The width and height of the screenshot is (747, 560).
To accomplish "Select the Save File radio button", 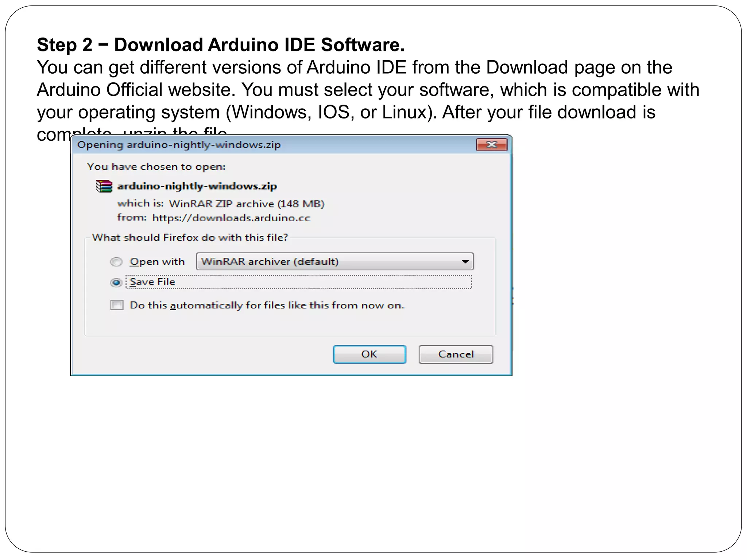I will point(116,283).
